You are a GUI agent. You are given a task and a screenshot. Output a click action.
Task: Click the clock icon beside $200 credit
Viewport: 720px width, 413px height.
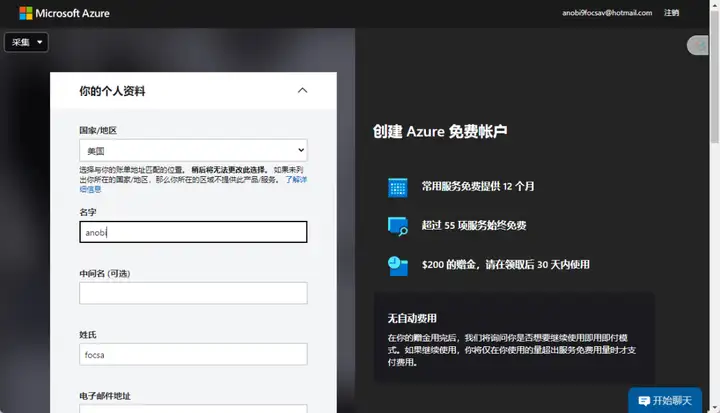398,266
